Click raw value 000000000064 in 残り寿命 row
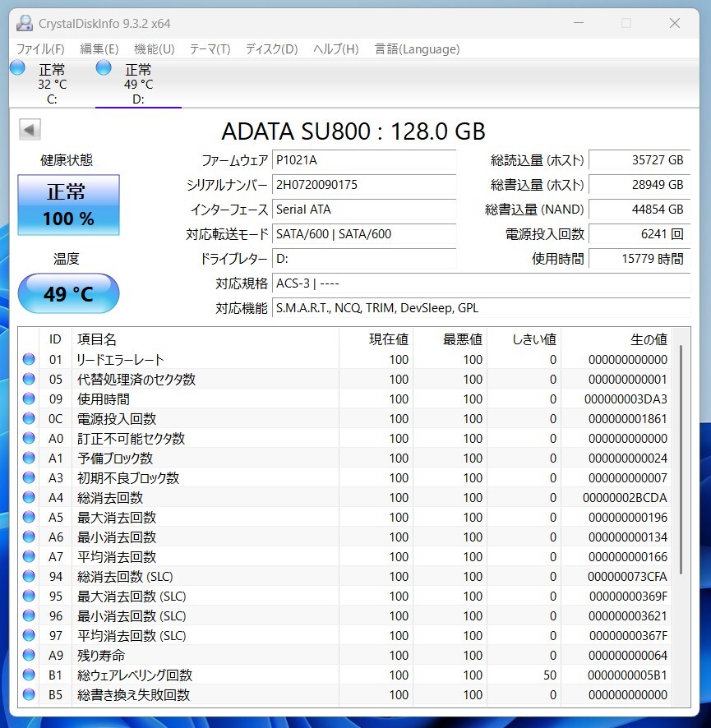711x728 pixels. (628, 656)
